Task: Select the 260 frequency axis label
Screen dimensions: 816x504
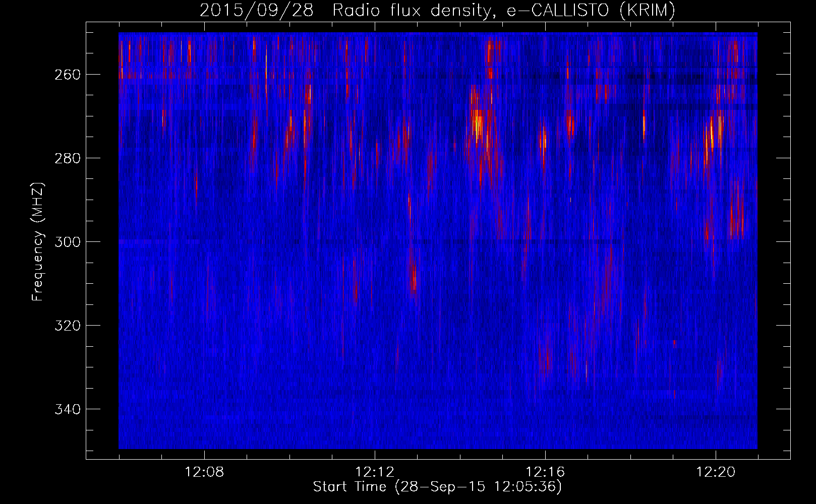Action: click(67, 75)
